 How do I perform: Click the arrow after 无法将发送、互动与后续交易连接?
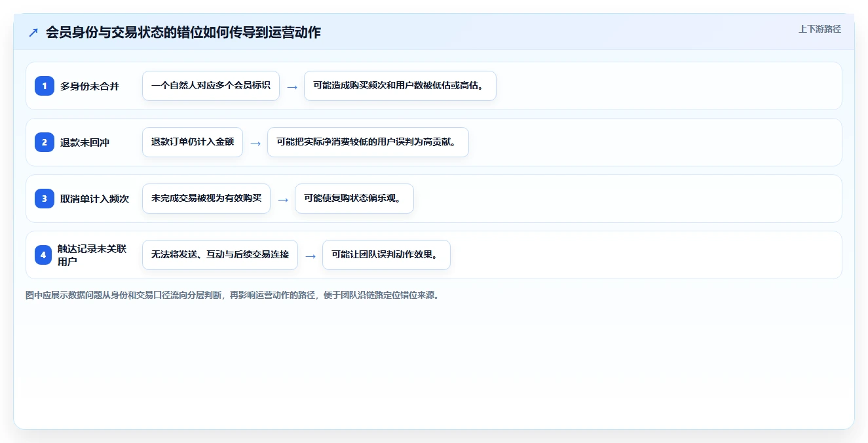[x=311, y=256]
